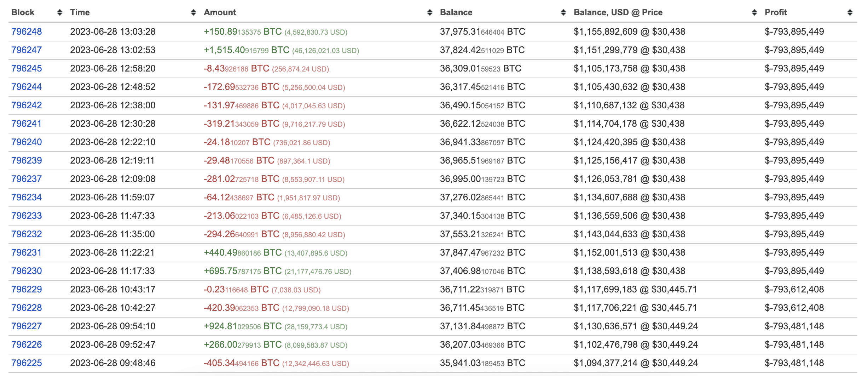Click amount -405.34494166 BTC
This screenshot has height=376, width=868.
point(242,363)
